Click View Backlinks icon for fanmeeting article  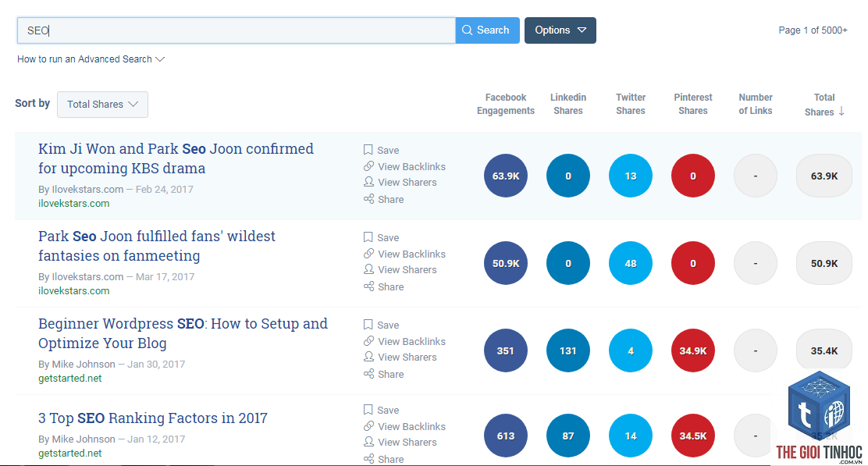point(368,254)
